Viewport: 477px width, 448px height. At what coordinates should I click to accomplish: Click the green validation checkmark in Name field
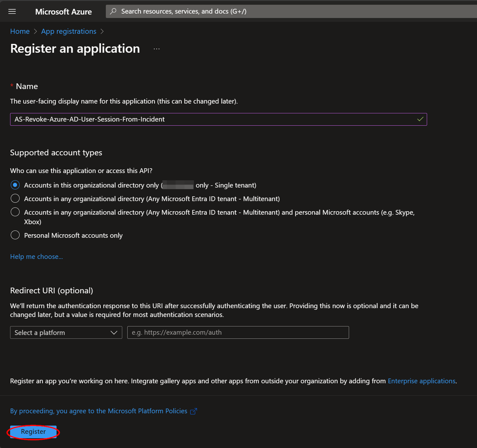[420, 119]
